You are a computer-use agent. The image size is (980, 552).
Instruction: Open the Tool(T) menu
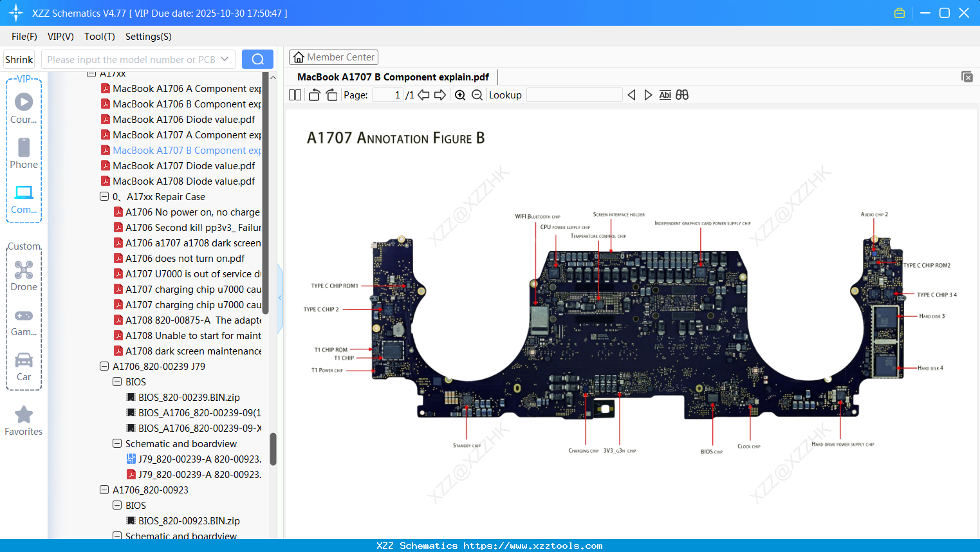[100, 37]
